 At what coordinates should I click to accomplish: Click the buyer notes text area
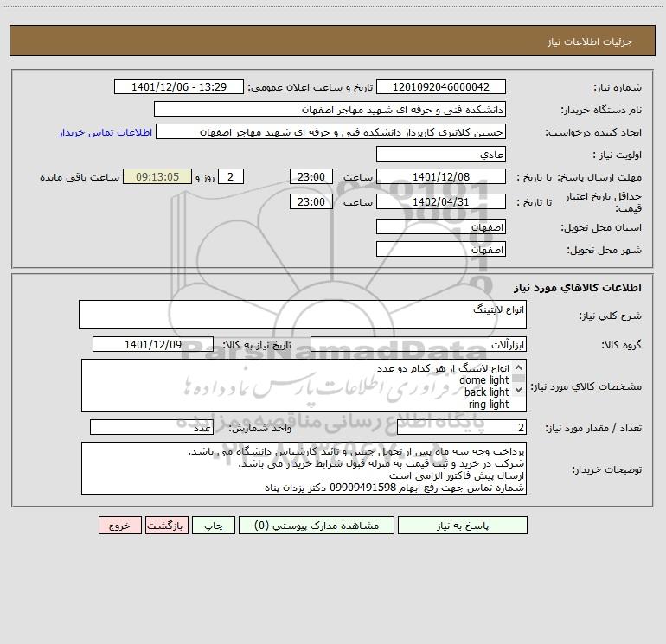[304, 469]
